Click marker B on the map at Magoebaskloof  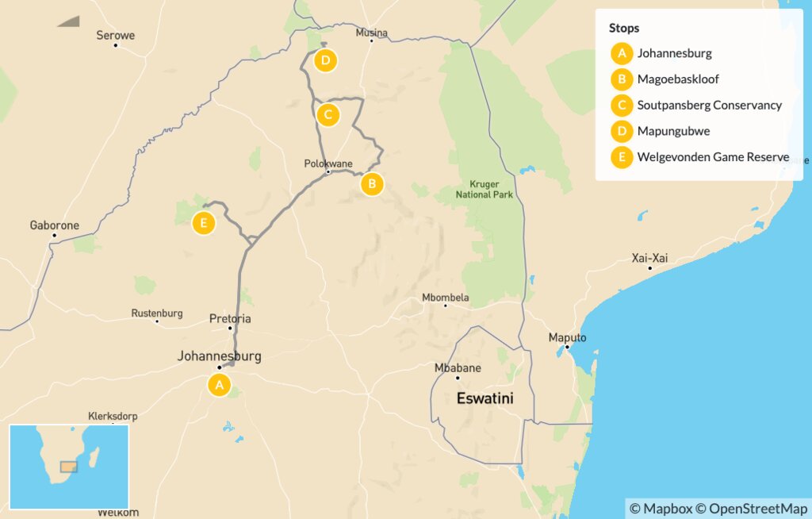click(371, 185)
